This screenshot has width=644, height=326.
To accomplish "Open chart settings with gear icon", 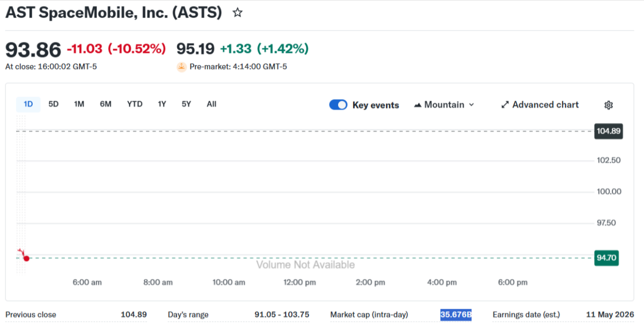I will click(608, 105).
